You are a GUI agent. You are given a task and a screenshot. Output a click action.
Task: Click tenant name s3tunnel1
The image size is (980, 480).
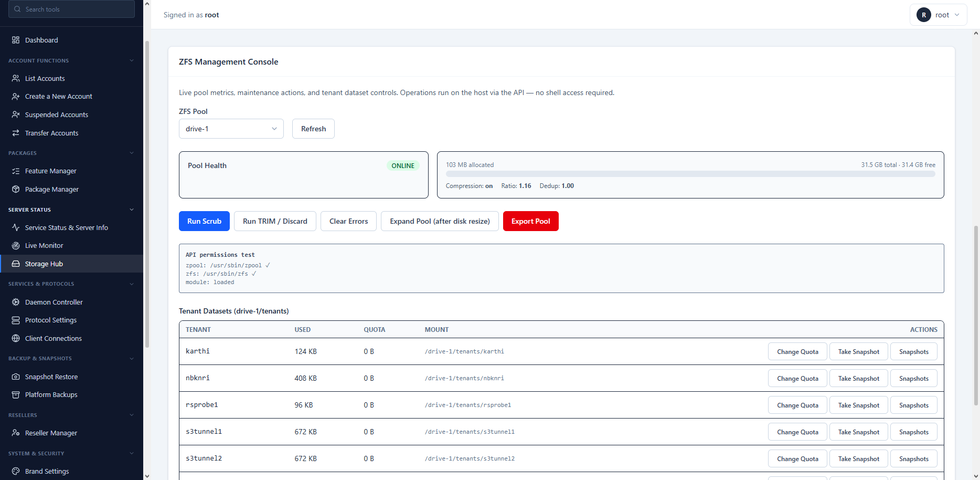[x=204, y=432]
